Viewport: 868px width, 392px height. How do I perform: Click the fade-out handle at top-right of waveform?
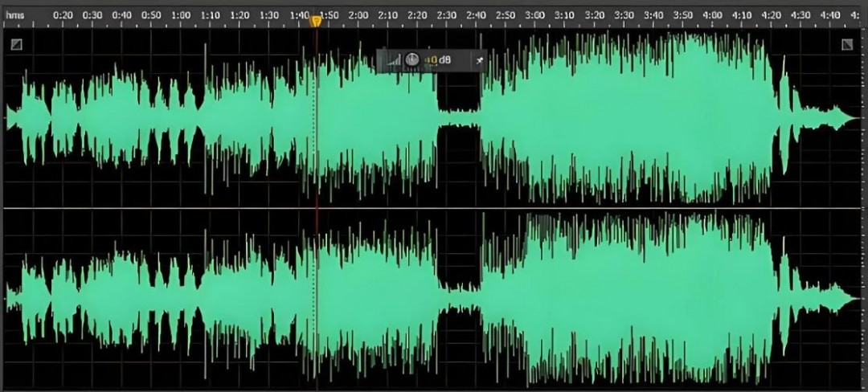click(846, 45)
